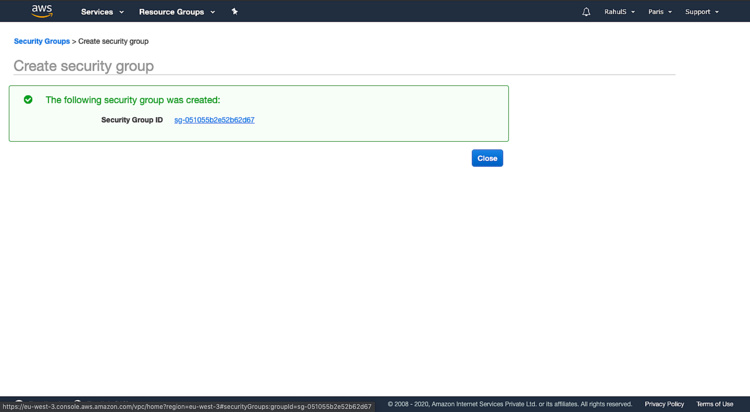Open the Privacy Policy link
Screen dimensions: 750x412
click(x=664, y=404)
